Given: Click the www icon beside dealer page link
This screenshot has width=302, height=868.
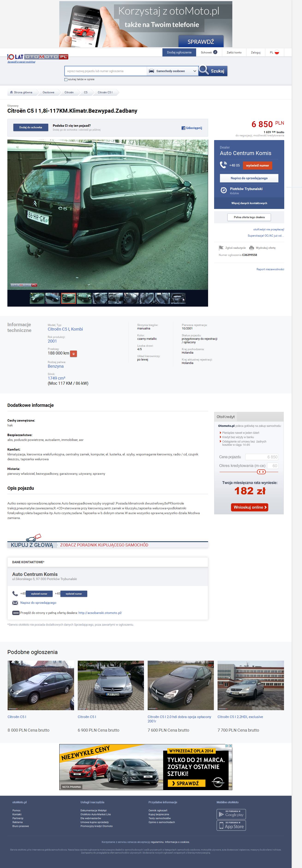Looking at the screenshot, I should [16, 613].
